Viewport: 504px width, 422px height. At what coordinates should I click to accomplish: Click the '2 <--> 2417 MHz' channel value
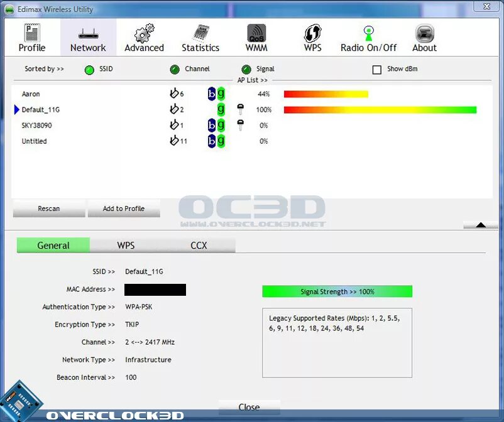150,342
